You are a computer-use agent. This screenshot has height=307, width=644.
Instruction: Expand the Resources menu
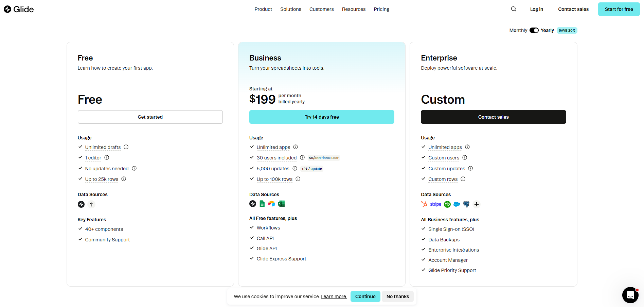click(x=354, y=9)
